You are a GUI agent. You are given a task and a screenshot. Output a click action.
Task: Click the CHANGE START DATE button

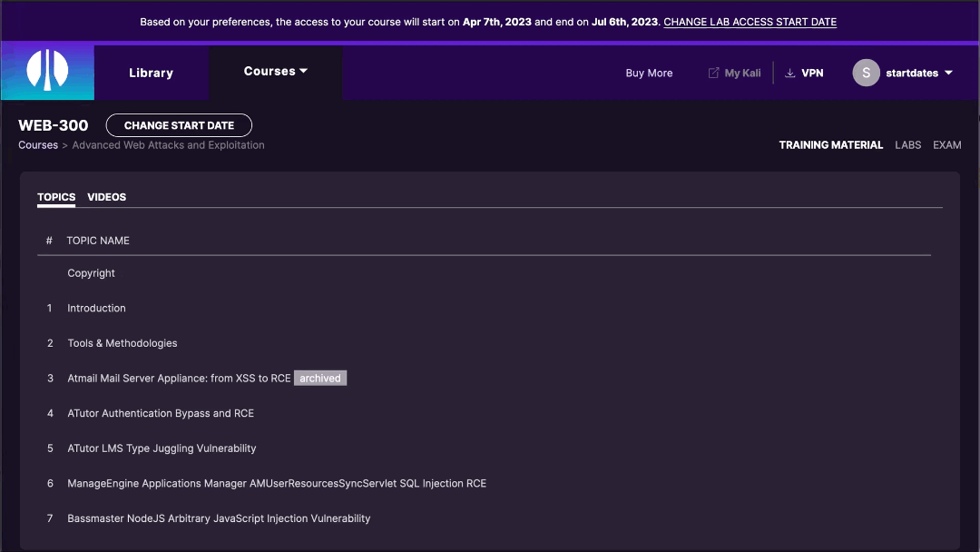tap(179, 125)
